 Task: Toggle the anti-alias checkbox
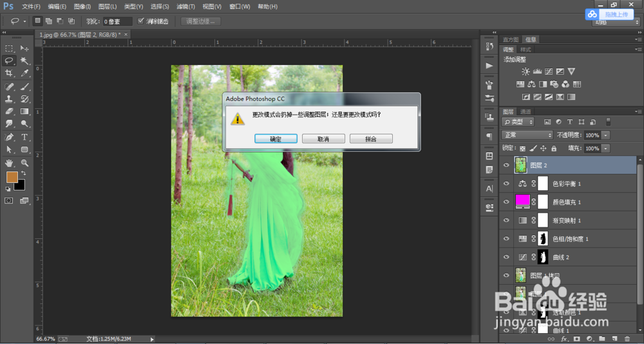point(141,21)
